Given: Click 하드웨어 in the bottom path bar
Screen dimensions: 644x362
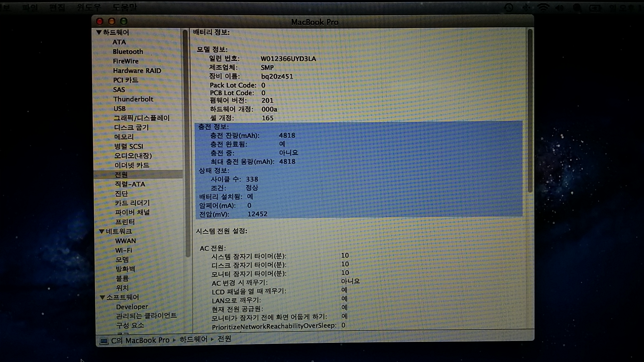Looking at the screenshot, I should click(193, 339).
